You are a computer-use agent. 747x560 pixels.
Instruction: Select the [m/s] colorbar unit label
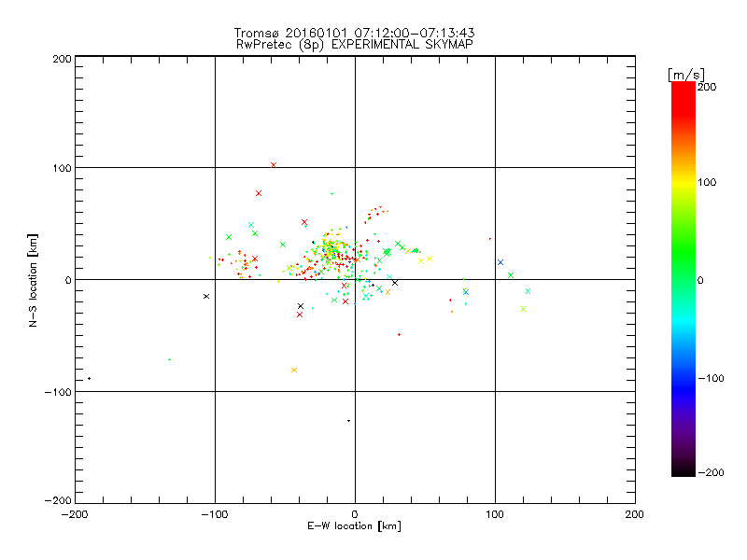point(685,74)
